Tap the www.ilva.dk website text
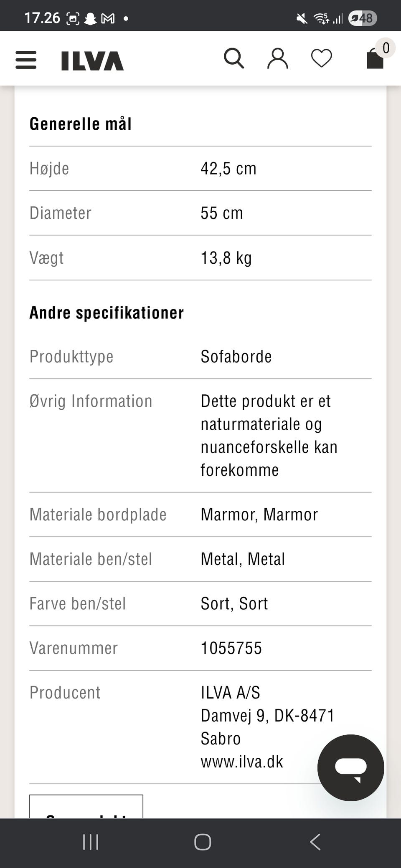The width and height of the screenshot is (401, 868). (242, 762)
